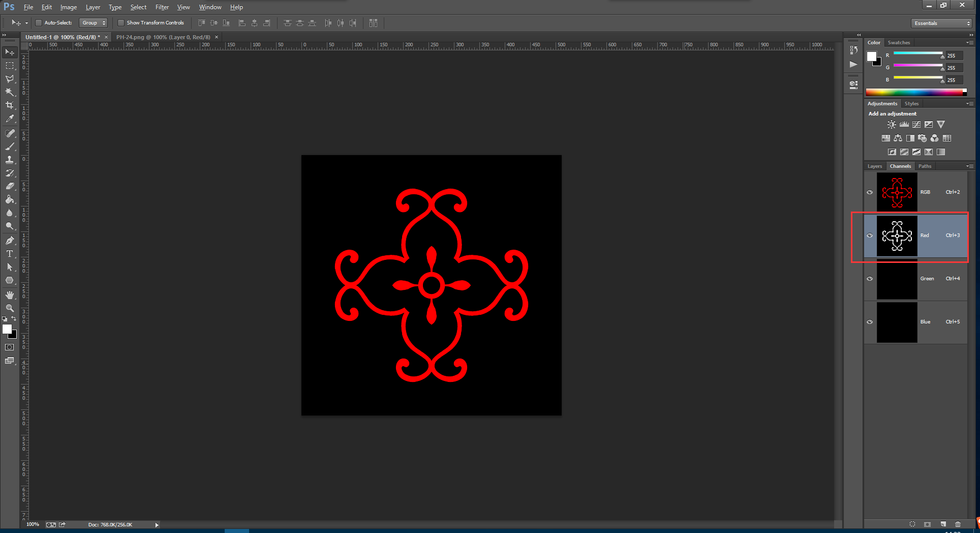980x533 pixels.
Task: Select the Healing Brush tool
Action: point(10,133)
